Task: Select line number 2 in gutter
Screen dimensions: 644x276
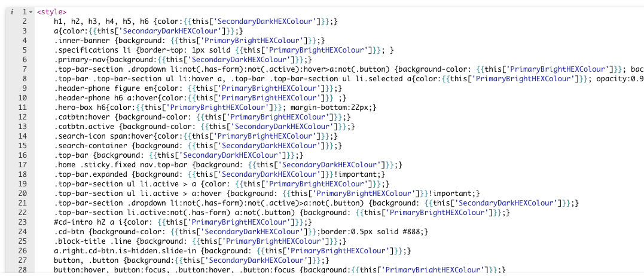Action: tap(25, 22)
